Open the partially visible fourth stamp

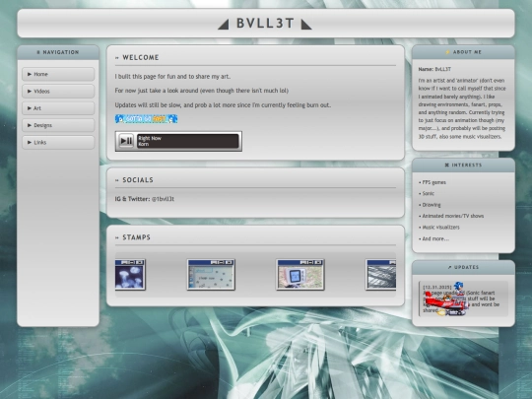[380, 275]
